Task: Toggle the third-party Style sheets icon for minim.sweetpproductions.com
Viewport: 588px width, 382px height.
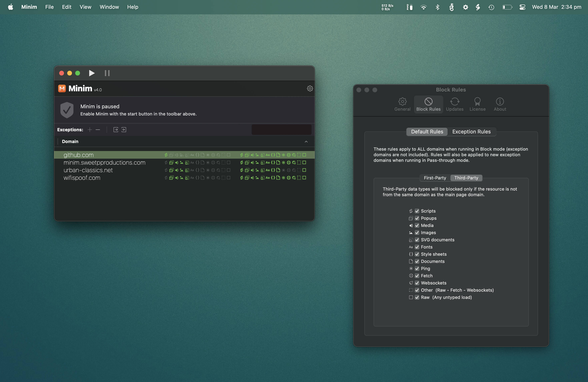Action: [x=273, y=163]
